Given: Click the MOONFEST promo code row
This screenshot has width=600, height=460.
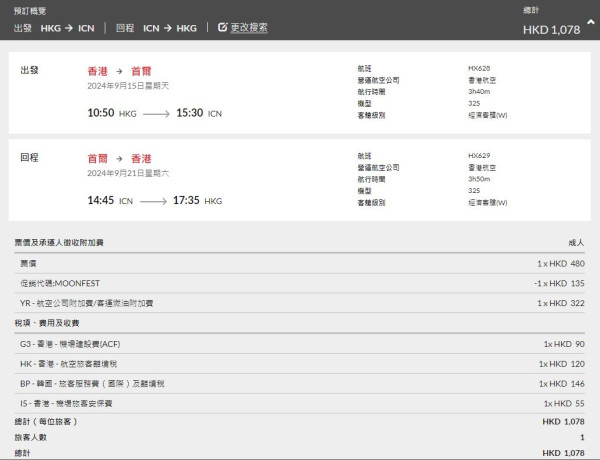Looking at the screenshot, I should coord(300,283).
